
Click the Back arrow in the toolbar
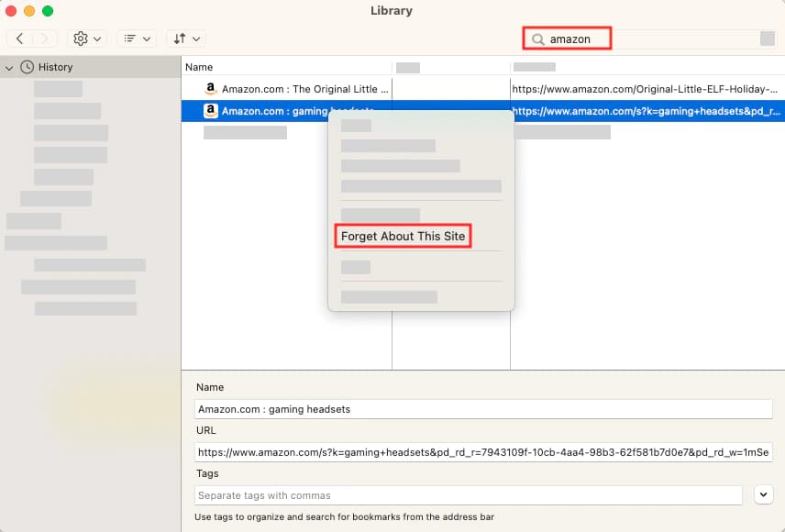20,39
